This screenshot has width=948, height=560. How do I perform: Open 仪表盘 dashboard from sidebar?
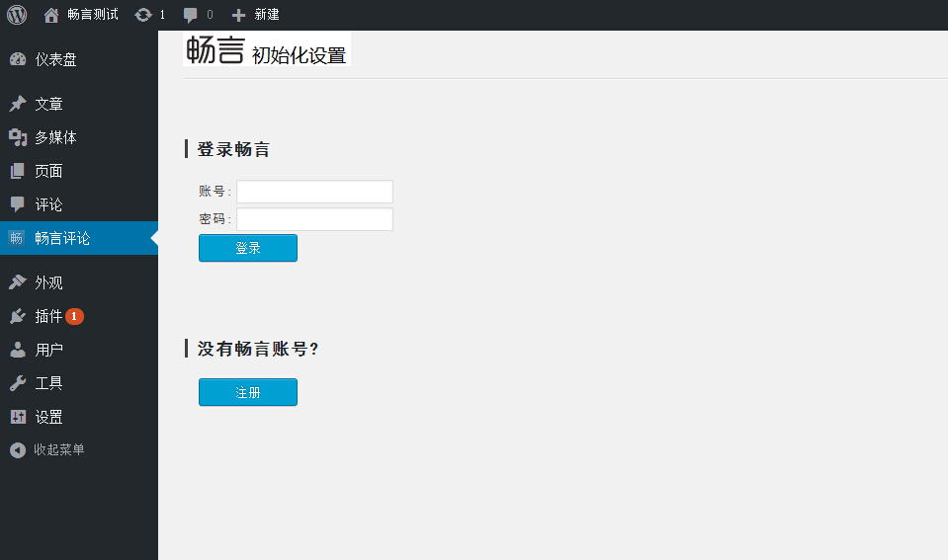pyautogui.click(x=55, y=59)
